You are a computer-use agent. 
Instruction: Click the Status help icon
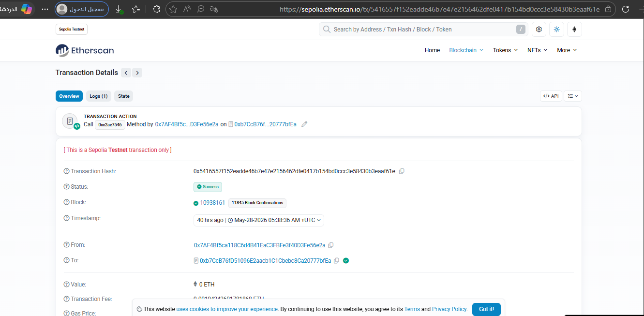[66, 187]
